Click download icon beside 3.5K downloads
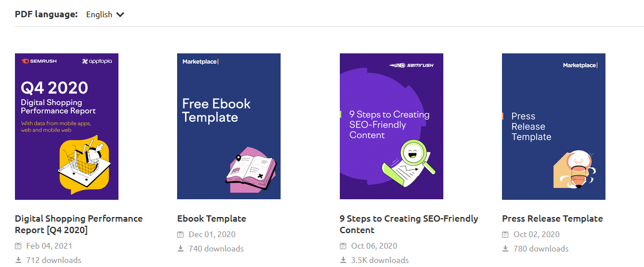The width and height of the screenshot is (644, 267). click(x=343, y=260)
